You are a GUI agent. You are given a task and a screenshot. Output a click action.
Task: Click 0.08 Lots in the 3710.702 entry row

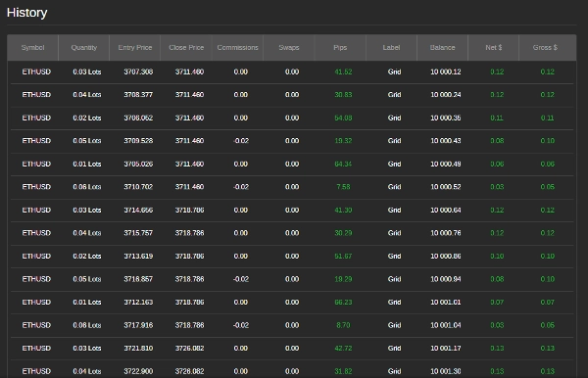point(87,187)
